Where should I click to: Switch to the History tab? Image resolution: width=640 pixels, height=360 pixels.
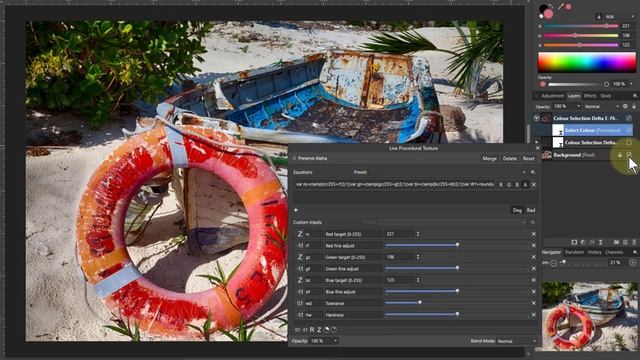coord(594,252)
